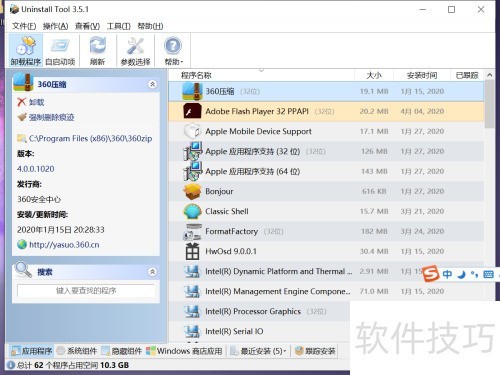Click 3月 21, 2020 install date cell
The image size is (500, 375).
pos(422,211)
